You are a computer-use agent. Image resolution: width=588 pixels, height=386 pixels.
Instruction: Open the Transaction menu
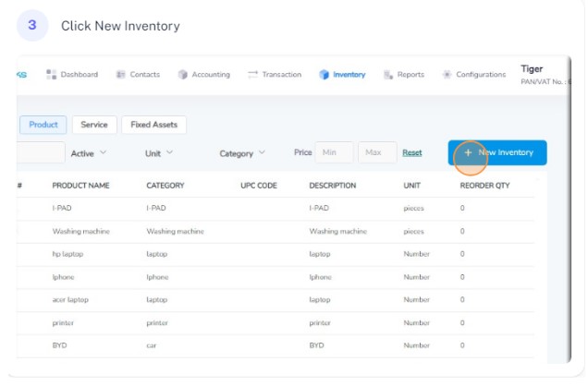[x=275, y=75]
